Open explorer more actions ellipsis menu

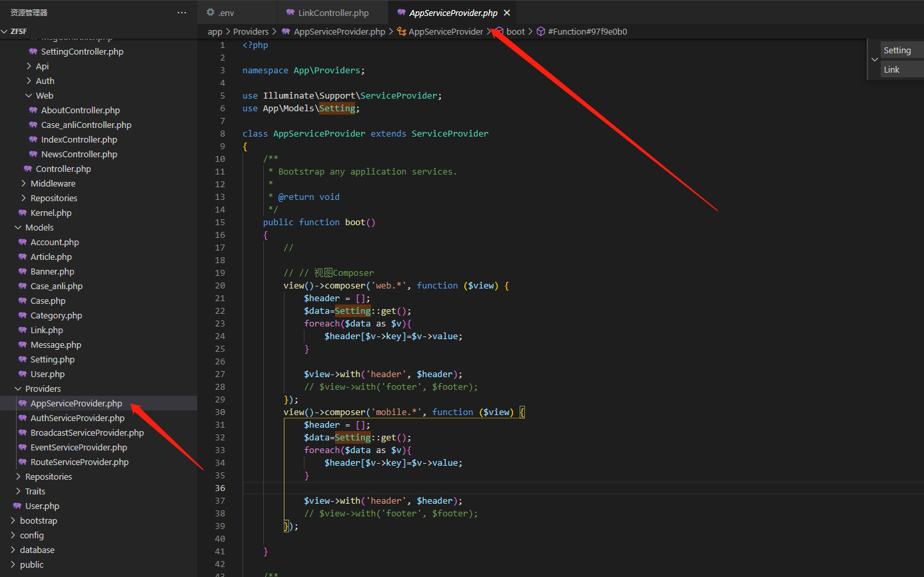tap(182, 13)
